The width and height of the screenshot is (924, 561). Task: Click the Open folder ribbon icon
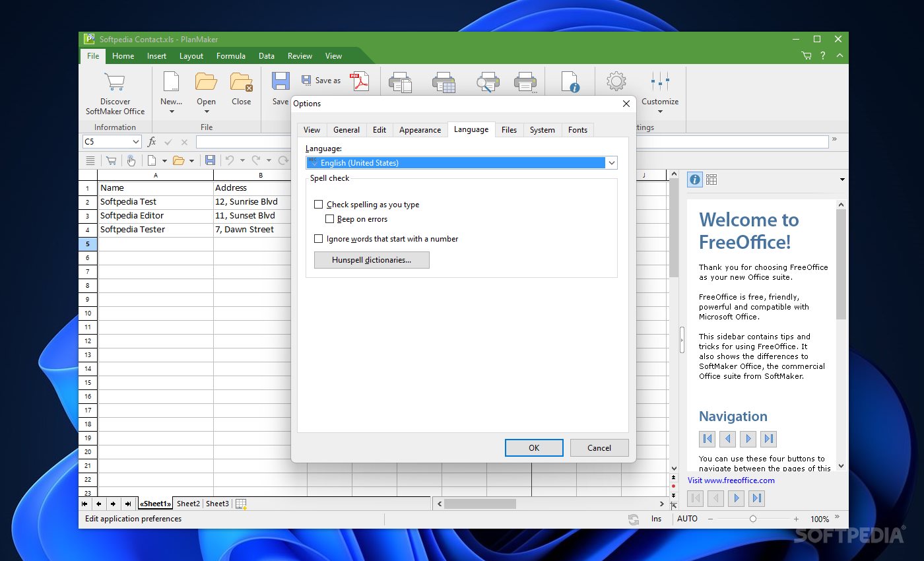tap(206, 82)
